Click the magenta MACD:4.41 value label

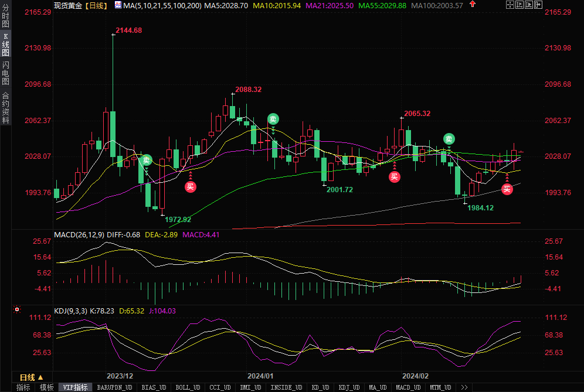[x=201, y=235]
